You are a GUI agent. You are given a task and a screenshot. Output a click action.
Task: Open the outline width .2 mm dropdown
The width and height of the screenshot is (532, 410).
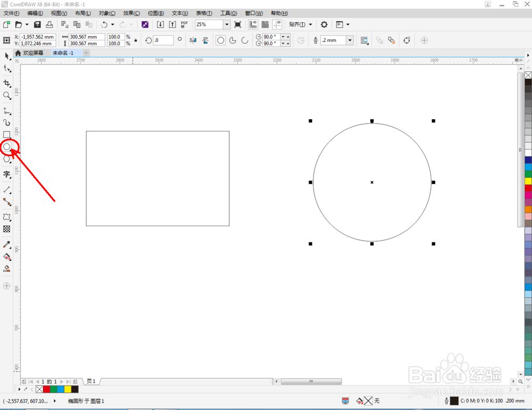point(350,40)
